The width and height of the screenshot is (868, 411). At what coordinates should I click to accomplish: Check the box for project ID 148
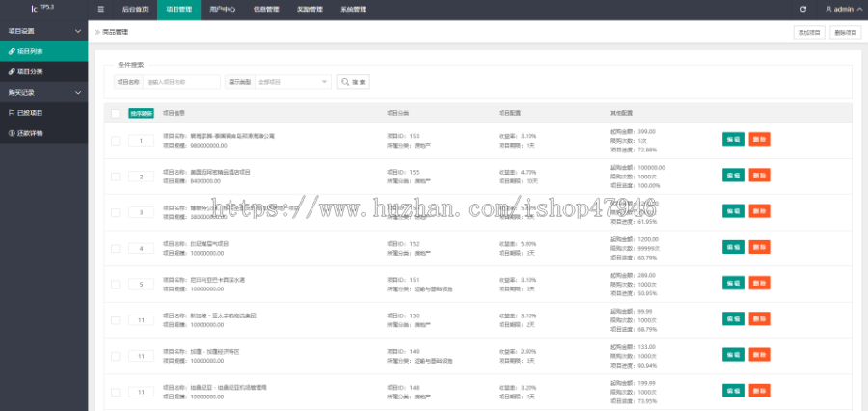115,392
